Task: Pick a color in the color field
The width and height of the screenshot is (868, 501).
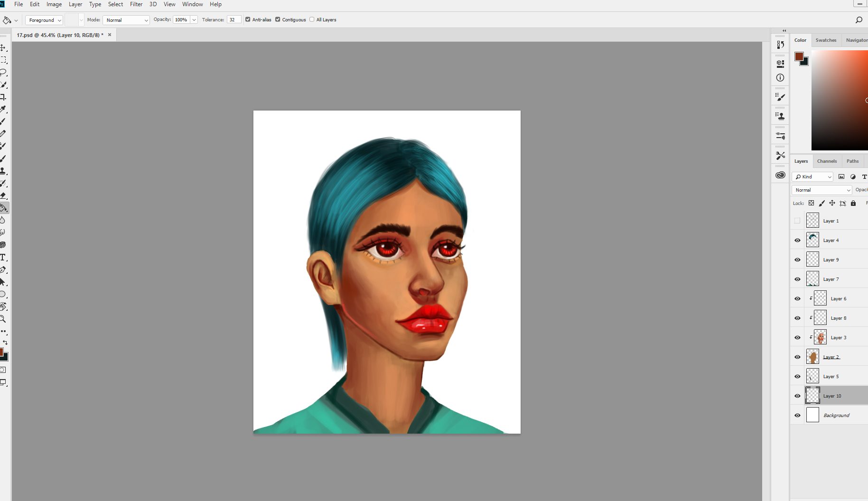Action: click(840, 100)
